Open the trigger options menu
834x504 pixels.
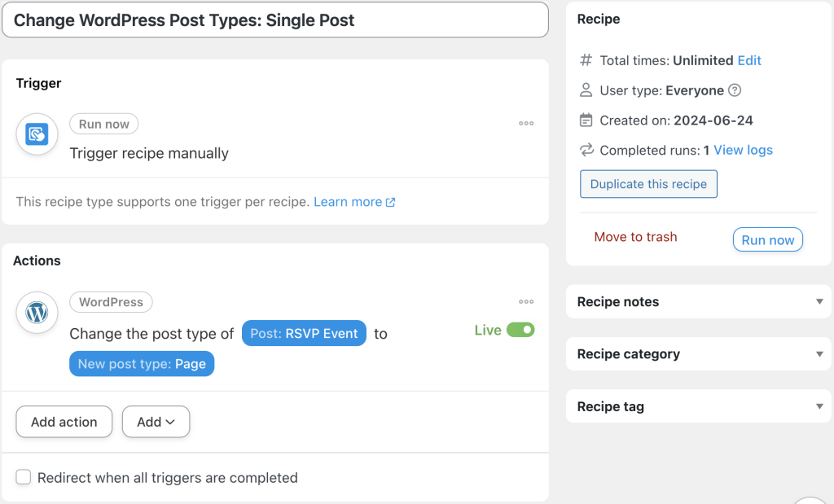[526, 123]
